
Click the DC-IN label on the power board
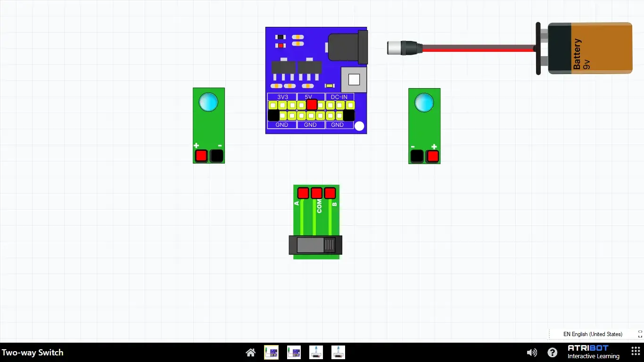(339, 97)
